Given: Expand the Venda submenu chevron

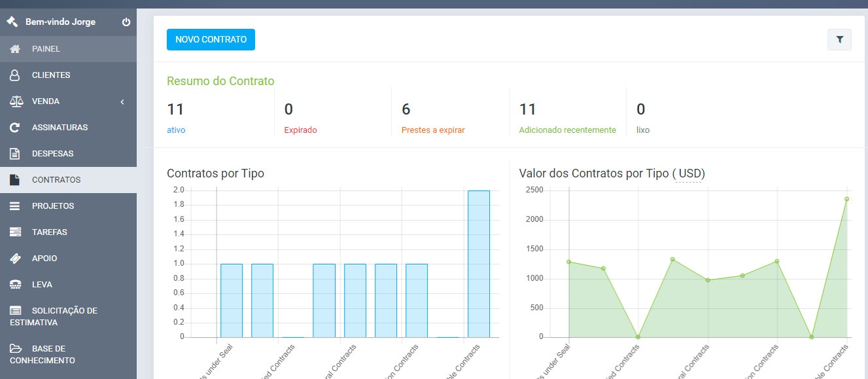Looking at the screenshot, I should click(122, 101).
